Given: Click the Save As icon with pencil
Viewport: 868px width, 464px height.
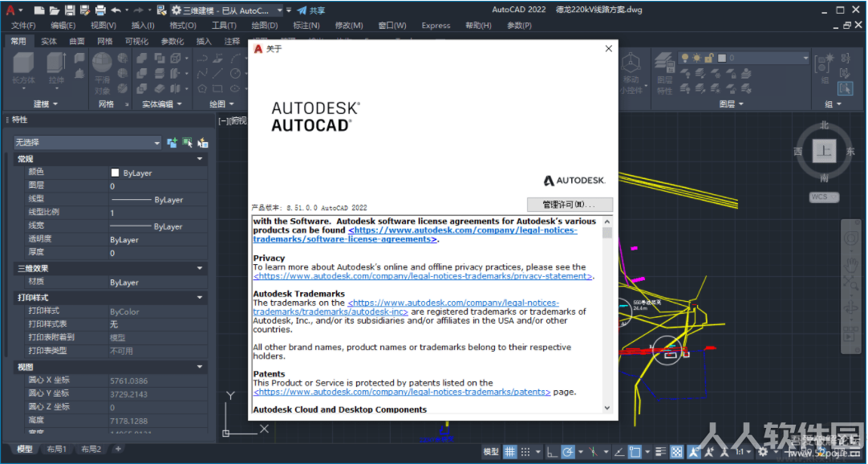Looking at the screenshot, I should pyautogui.click(x=85, y=10).
